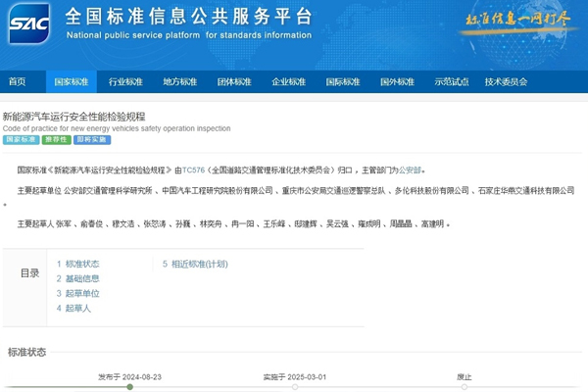Open the 地方标准 tab
588x392 pixels.
point(179,81)
